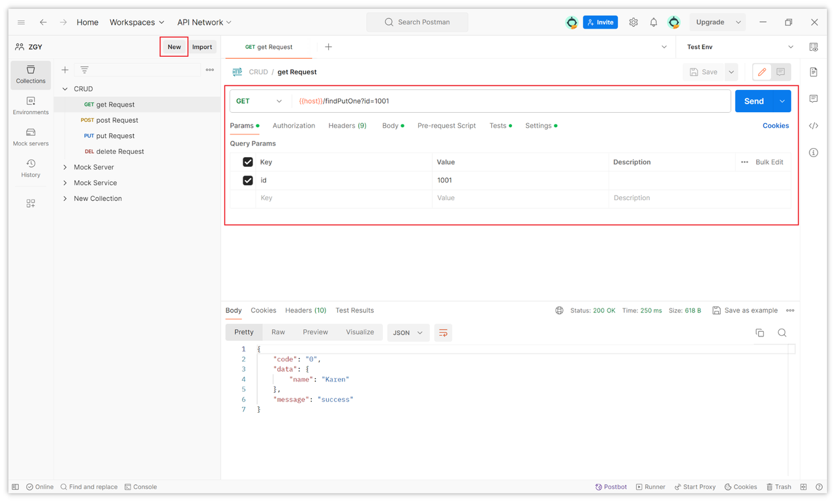Open the request Settings tab

541,126
